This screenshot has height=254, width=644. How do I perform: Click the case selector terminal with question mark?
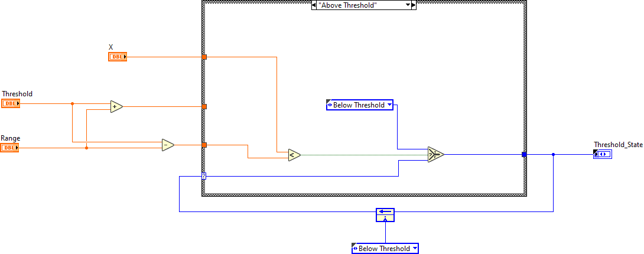click(204, 176)
